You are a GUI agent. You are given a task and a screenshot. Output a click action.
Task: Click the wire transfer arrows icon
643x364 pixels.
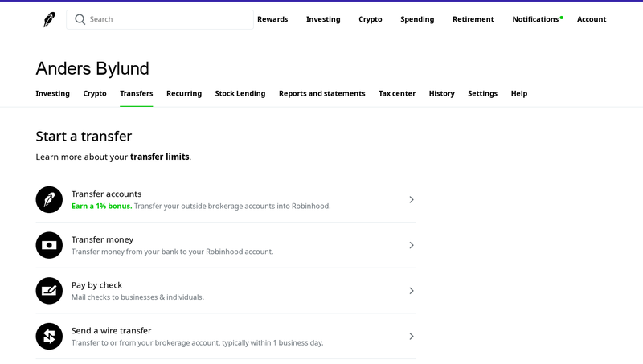pos(49,336)
